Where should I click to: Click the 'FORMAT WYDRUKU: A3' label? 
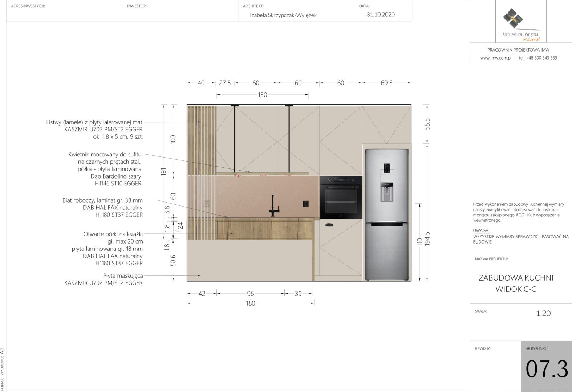3,369
